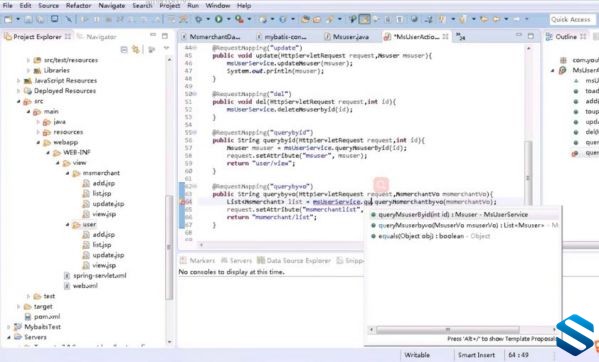This screenshot has width=599, height=362.
Task: Click the Quick Access search field
Action: tap(572, 19)
